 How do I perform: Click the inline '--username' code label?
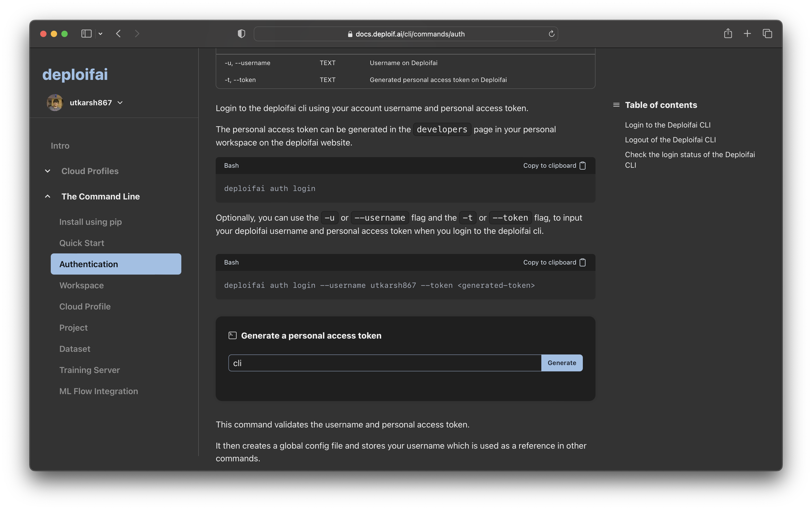(380, 217)
